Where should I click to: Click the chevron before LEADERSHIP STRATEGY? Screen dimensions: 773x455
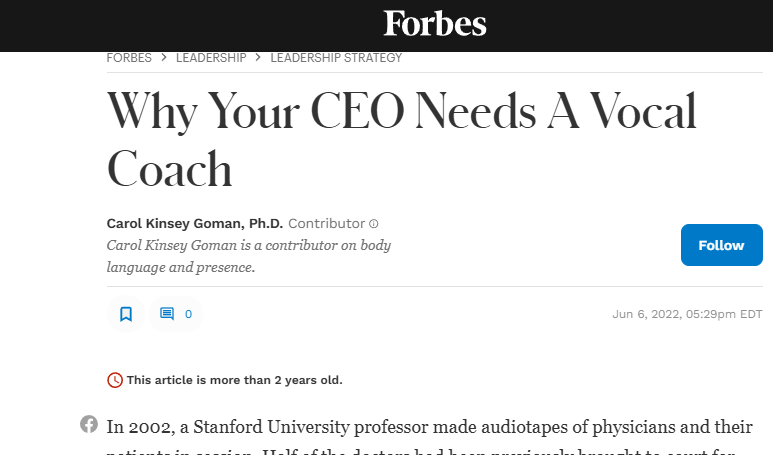(258, 58)
